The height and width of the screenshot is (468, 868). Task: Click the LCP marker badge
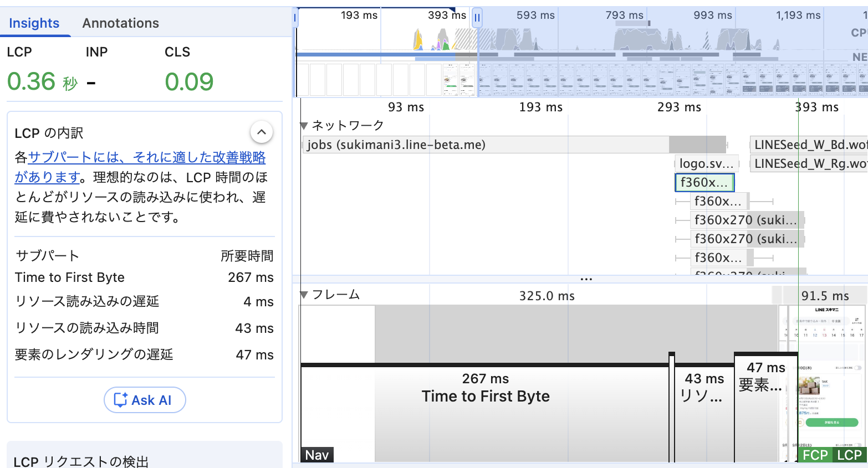click(849, 455)
